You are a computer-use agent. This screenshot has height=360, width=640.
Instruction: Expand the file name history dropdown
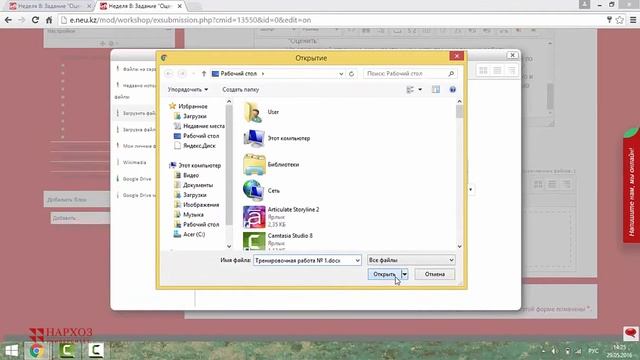(x=358, y=260)
